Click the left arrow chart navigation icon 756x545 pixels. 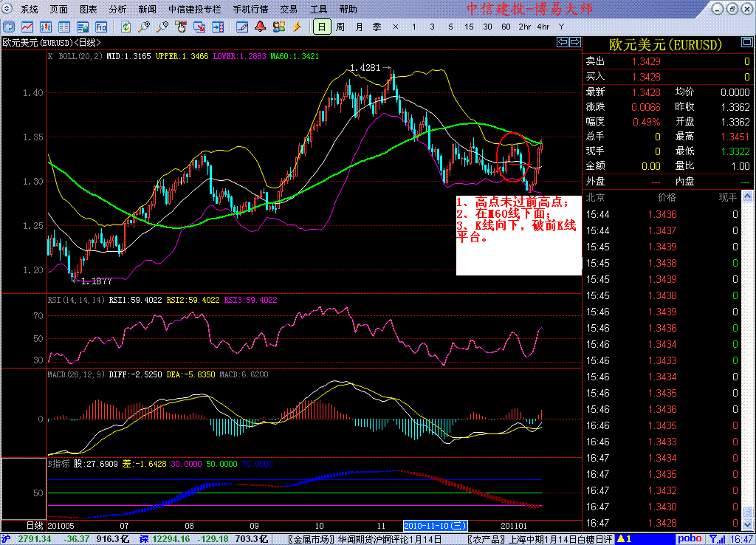pyautogui.click(x=562, y=42)
